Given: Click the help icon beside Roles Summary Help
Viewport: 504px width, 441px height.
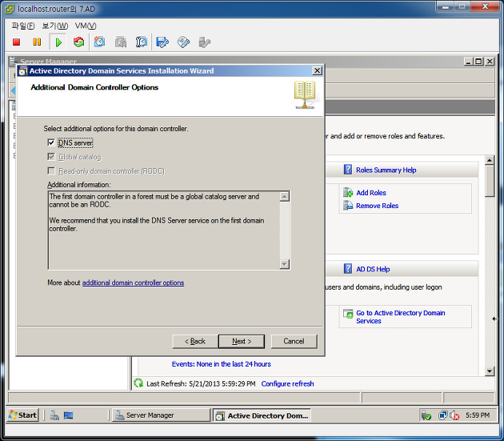Looking at the screenshot, I should coord(348,170).
